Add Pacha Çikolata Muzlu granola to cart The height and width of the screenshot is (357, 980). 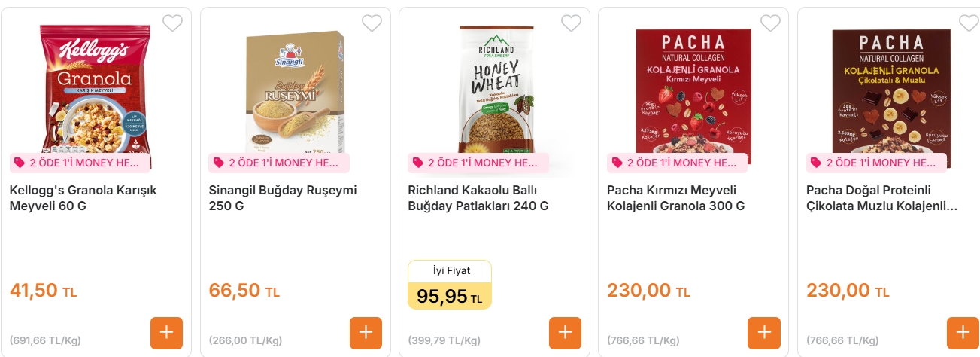pyautogui.click(x=963, y=333)
